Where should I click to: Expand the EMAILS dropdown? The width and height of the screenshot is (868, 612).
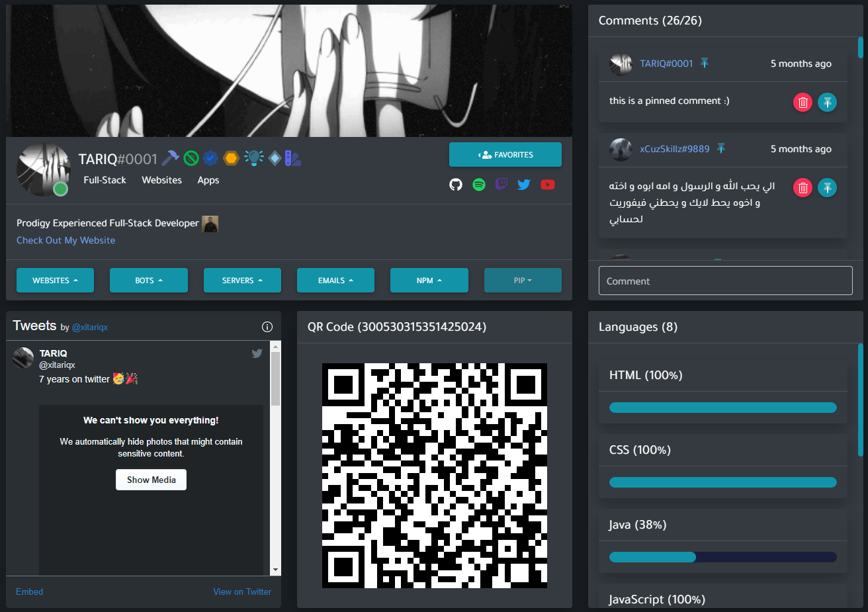335,281
